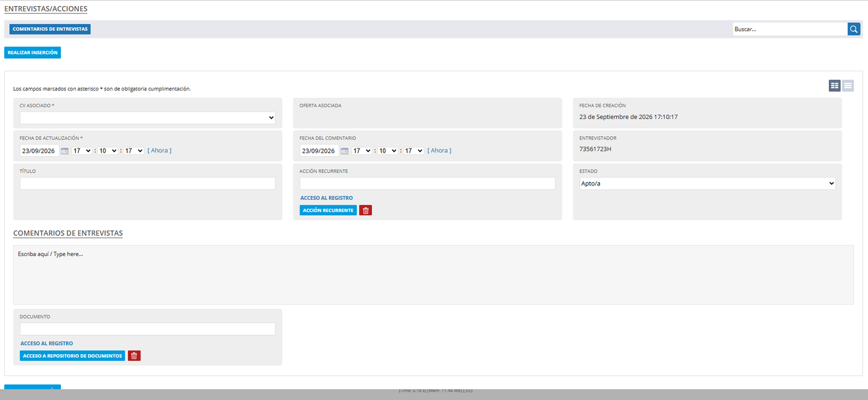Click the date field of Fecha del comentario

pyautogui.click(x=319, y=151)
